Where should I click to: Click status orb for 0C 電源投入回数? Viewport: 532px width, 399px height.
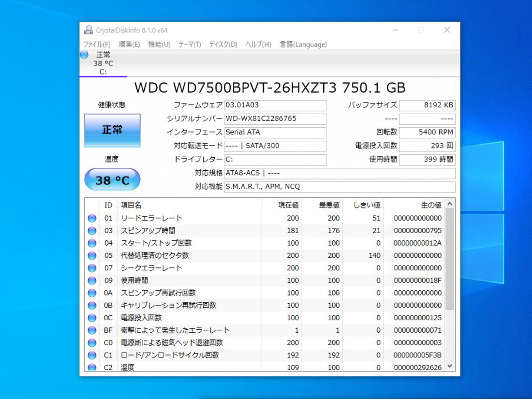(92, 318)
